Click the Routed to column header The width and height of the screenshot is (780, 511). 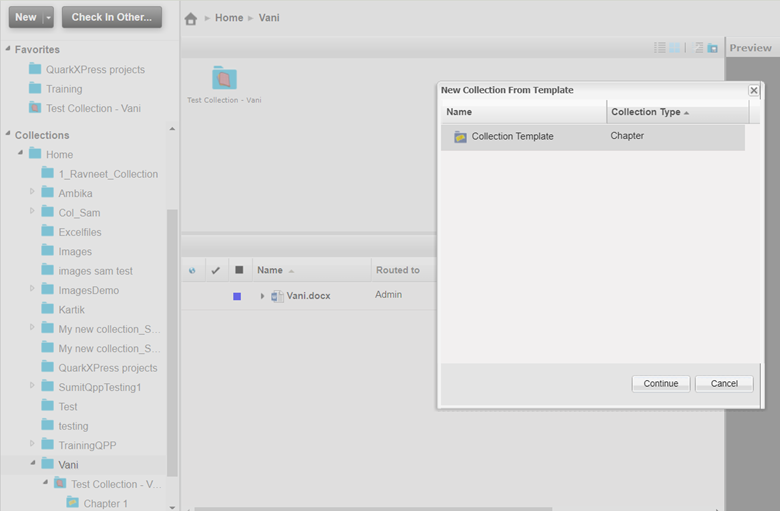click(x=398, y=270)
